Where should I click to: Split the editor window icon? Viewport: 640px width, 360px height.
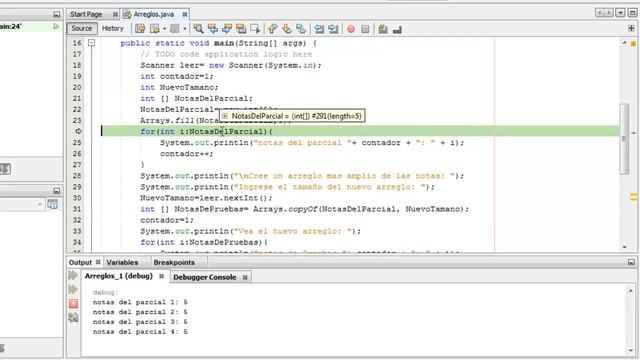pyautogui.click(x=631, y=28)
